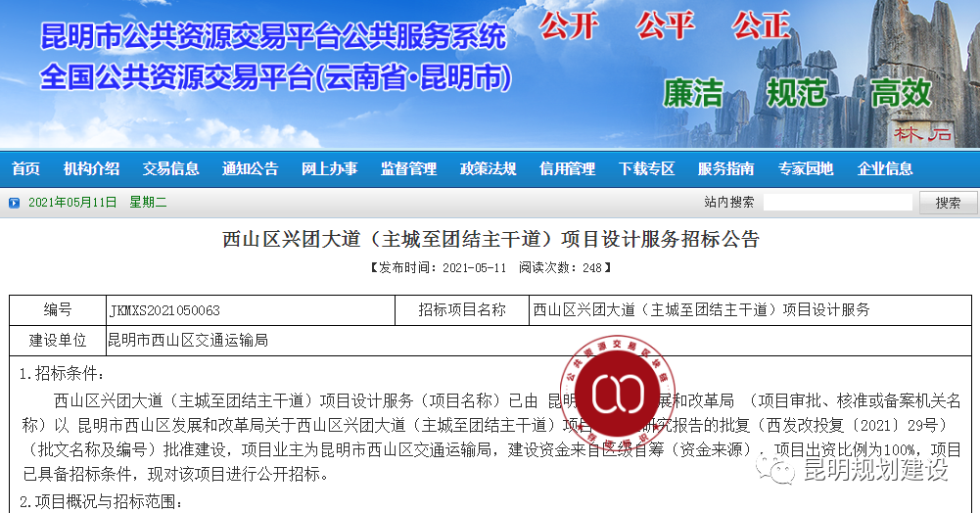
Task: Select the 阅读次数：248 text
Action: pyautogui.click(x=560, y=268)
